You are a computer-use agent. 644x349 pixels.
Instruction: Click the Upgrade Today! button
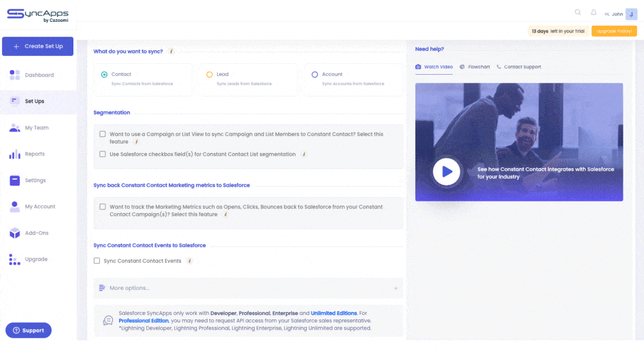[614, 31]
